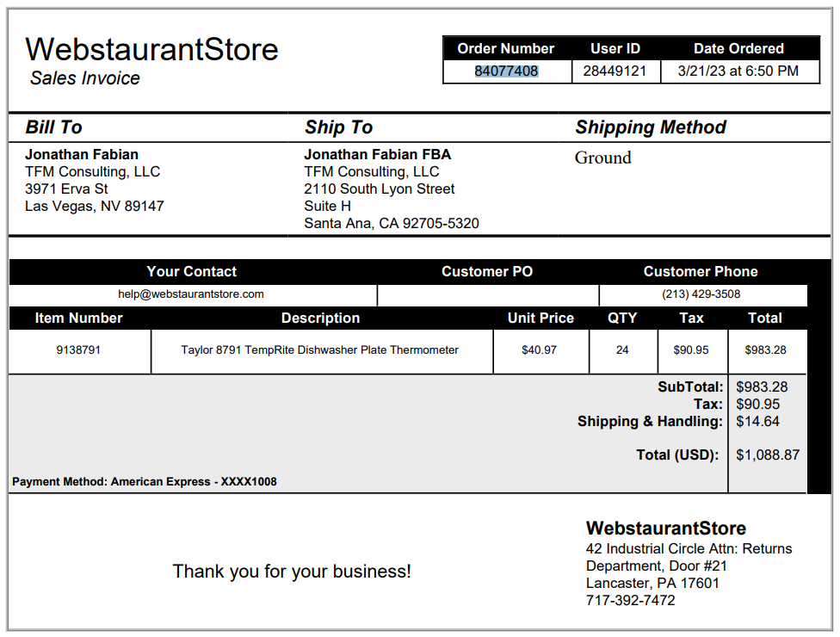Click the phone number (213) 429-3508
The height and width of the screenshot is (637, 840).
701,294
